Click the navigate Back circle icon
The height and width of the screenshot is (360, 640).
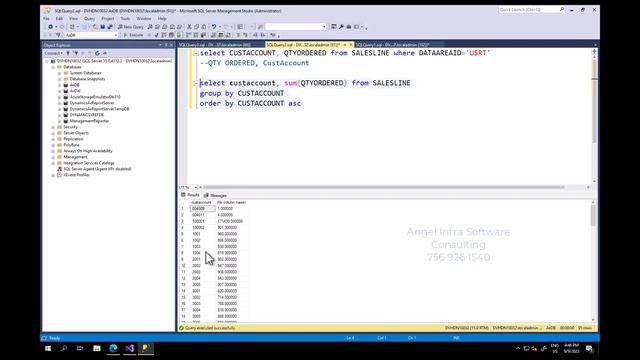(50, 27)
